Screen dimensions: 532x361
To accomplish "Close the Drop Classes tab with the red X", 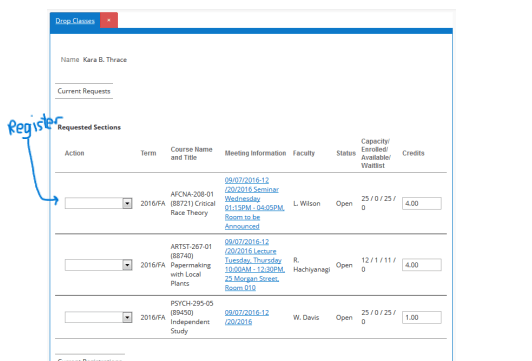I will click(109, 20).
